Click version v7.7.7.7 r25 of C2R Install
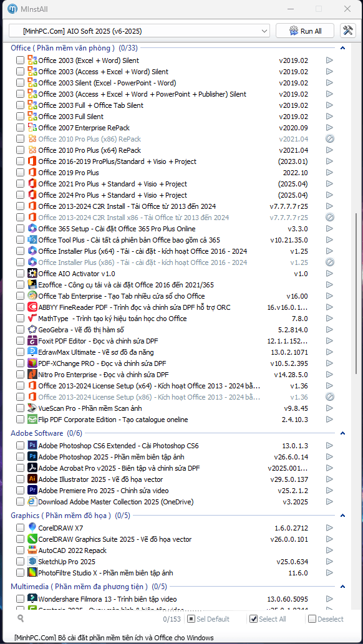This screenshot has height=644, width=363. (289, 206)
